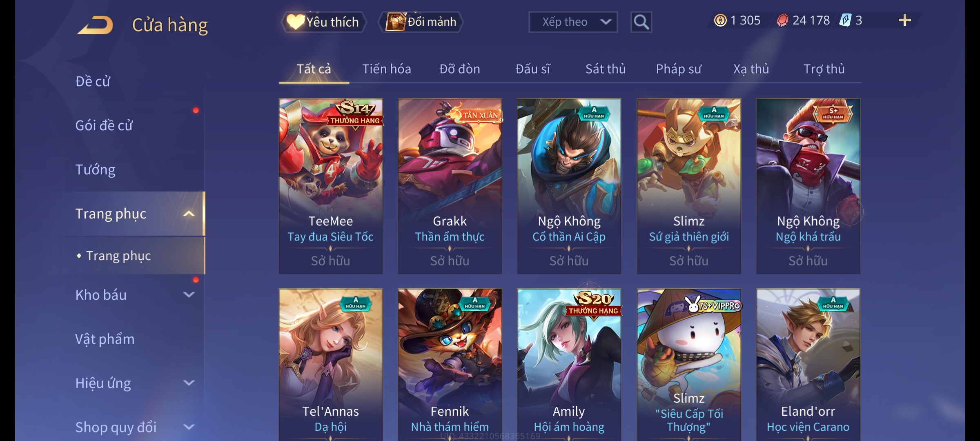Screen dimensions: 980x441
Task: Collapse the Trang phục sidebar section
Action: [x=188, y=214]
